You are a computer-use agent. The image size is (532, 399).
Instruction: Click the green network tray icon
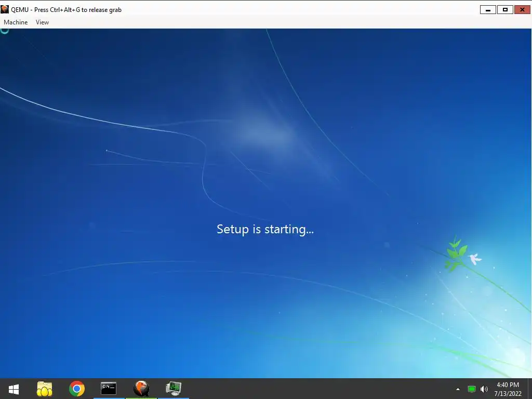(472, 389)
